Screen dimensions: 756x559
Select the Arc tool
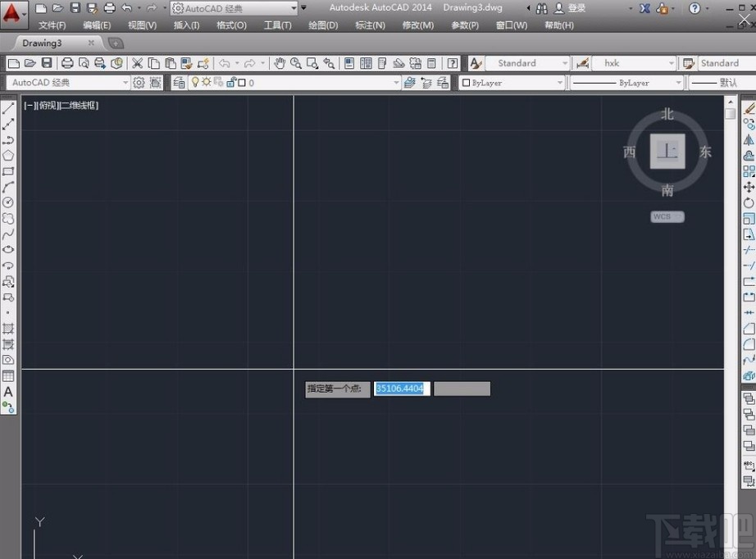click(8, 187)
